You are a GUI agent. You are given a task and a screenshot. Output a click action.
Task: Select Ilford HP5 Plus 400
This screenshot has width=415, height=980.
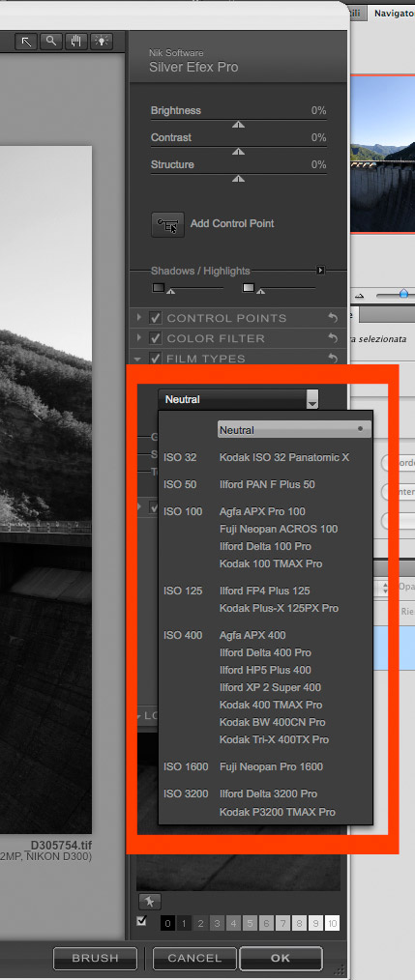click(x=265, y=670)
